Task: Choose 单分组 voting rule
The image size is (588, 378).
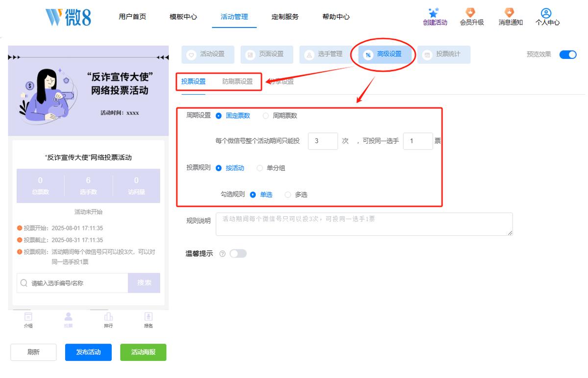Action: pos(271,168)
